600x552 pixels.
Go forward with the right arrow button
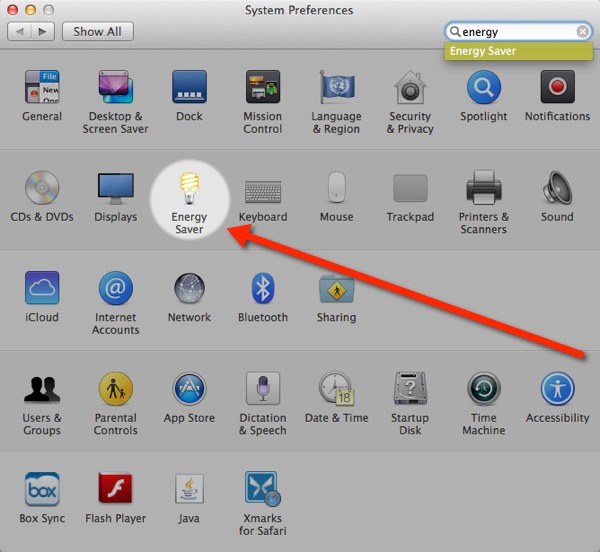pyautogui.click(x=42, y=31)
